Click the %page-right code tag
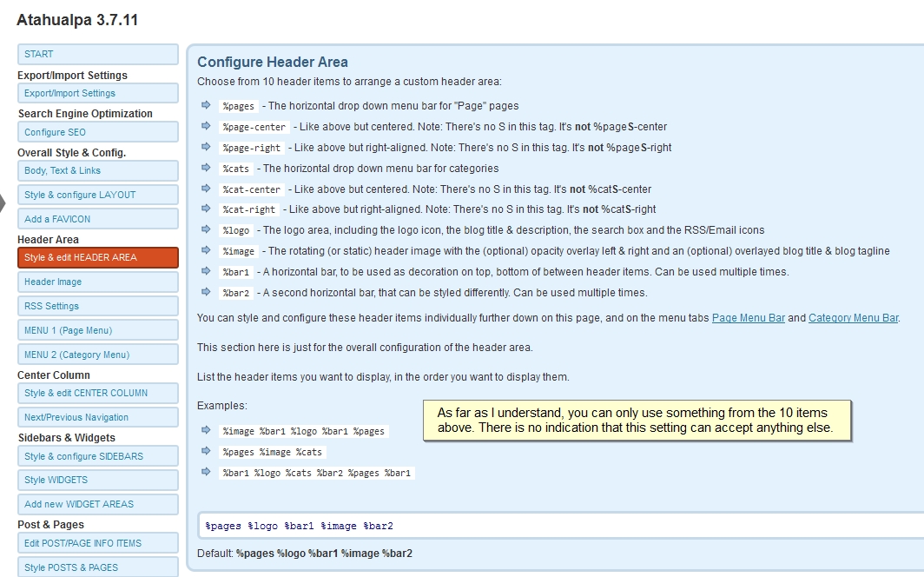Image resolution: width=924 pixels, height=577 pixels. pos(252,148)
